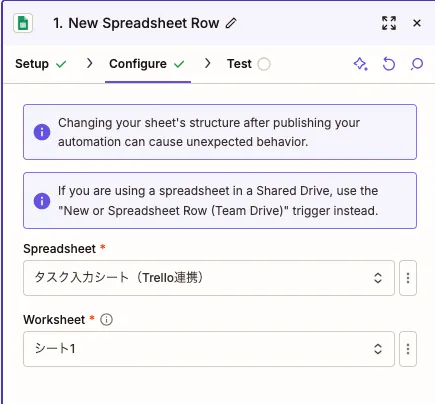This screenshot has width=435, height=404.
Task: Click the pencil icon to rename step
Action: tap(231, 23)
